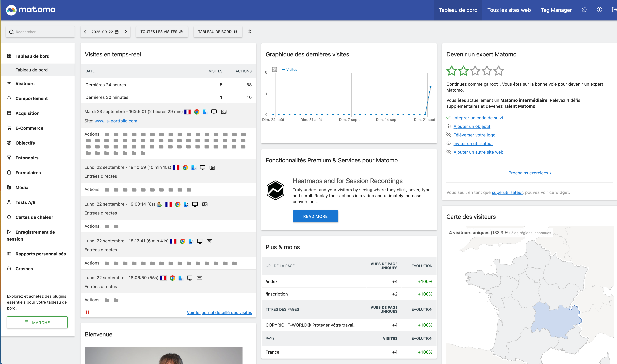The image size is (617, 364).
Task: Click the Chrome browser icon on the 18:12:41 visit
Action: [182, 241]
